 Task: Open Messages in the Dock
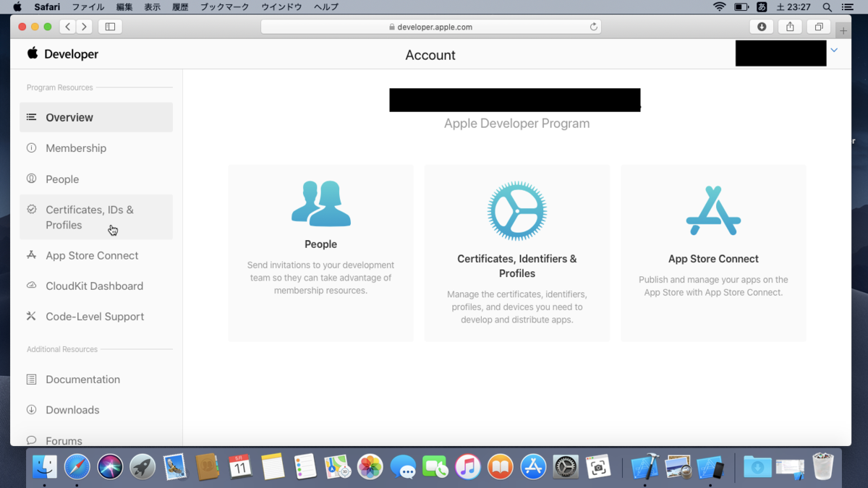coord(403,467)
